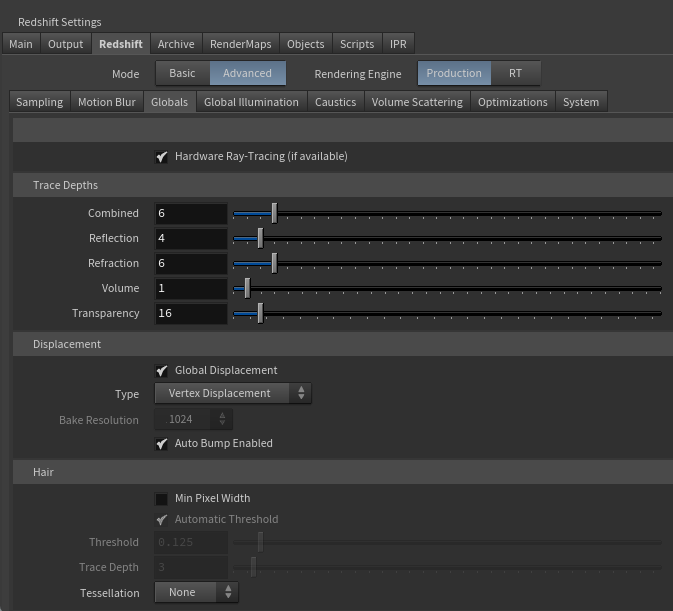Open the IPR tab

tap(398, 44)
